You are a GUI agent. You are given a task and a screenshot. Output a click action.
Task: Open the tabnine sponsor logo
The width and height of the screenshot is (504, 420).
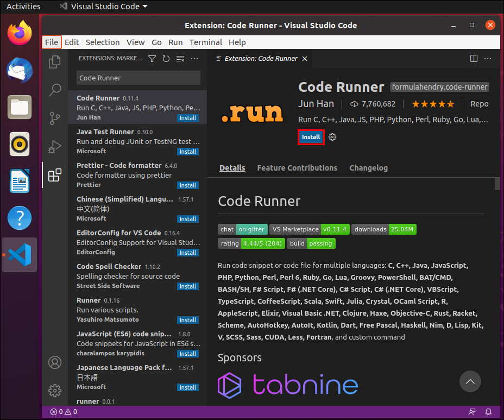(x=288, y=385)
